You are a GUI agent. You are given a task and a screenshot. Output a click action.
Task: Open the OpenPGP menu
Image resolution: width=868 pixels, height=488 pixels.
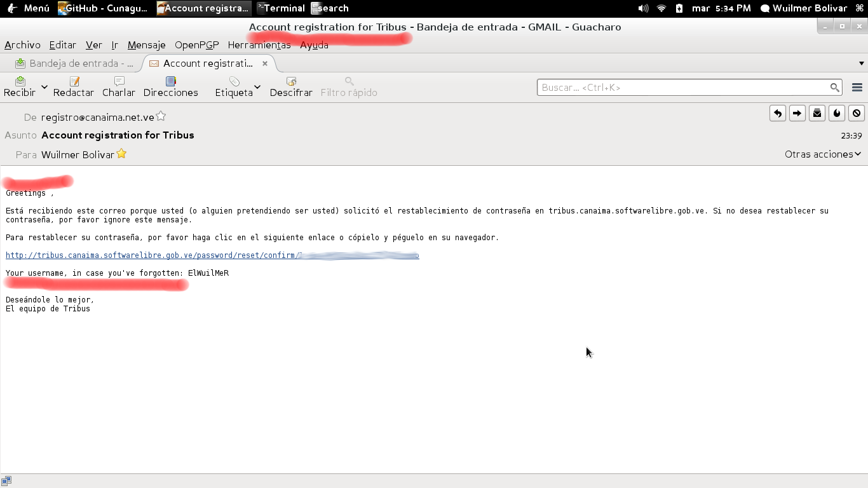[197, 45]
